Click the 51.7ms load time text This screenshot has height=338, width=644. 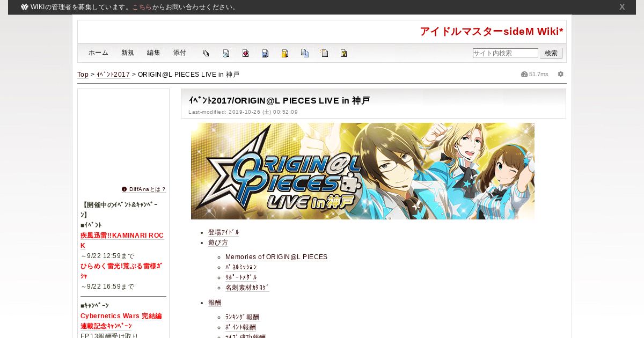(539, 74)
